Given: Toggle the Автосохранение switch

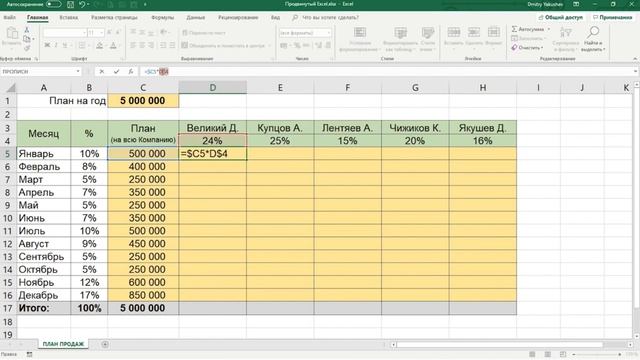Looking at the screenshot, I should [x=53, y=4].
